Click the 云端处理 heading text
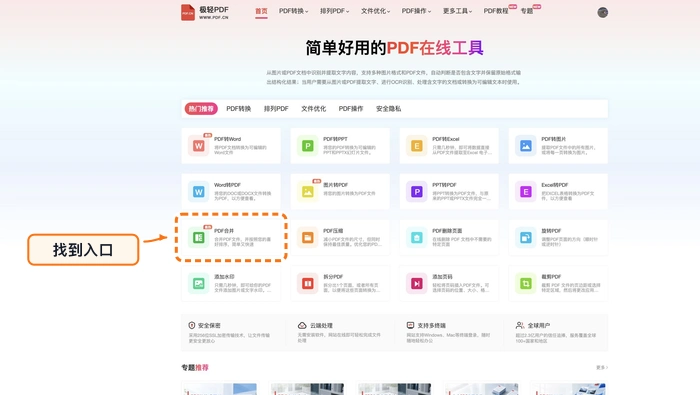Screen dimensions: 700x395 tap(321, 325)
